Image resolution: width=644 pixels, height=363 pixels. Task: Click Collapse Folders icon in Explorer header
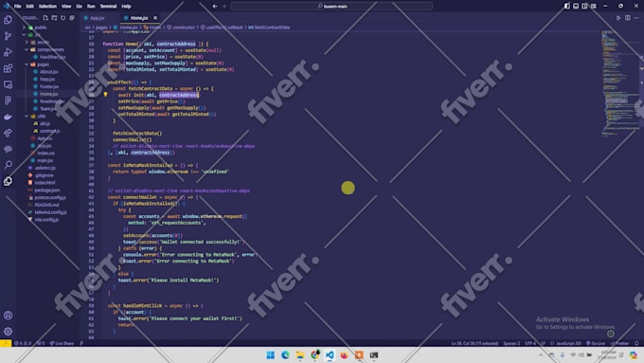[x=72, y=18]
